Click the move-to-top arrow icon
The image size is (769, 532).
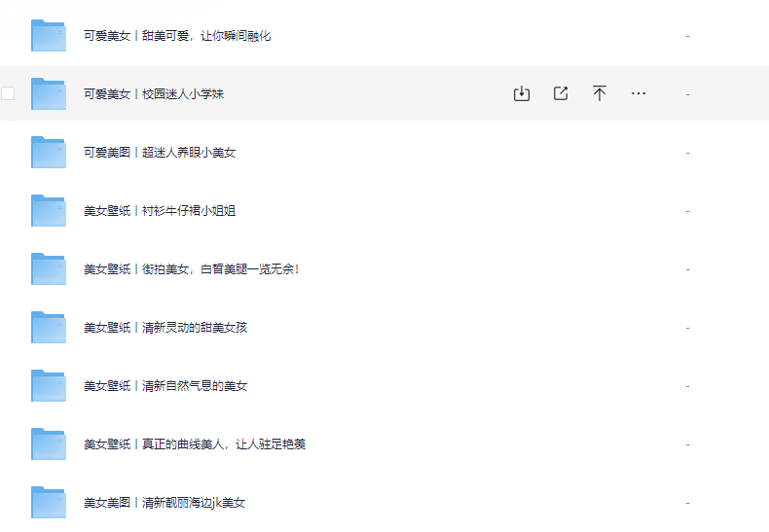pyautogui.click(x=600, y=93)
